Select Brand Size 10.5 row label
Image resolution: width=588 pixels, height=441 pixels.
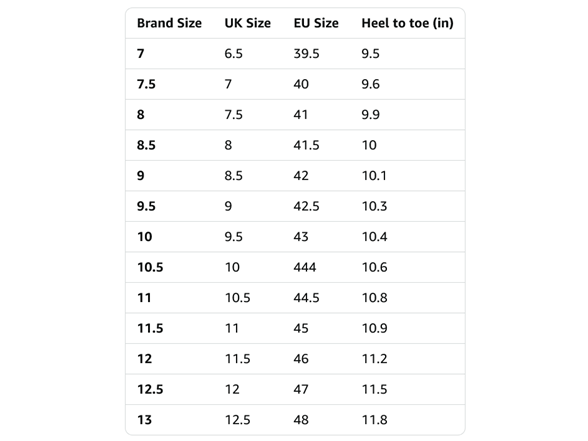pyautogui.click(x=150, y=267)
